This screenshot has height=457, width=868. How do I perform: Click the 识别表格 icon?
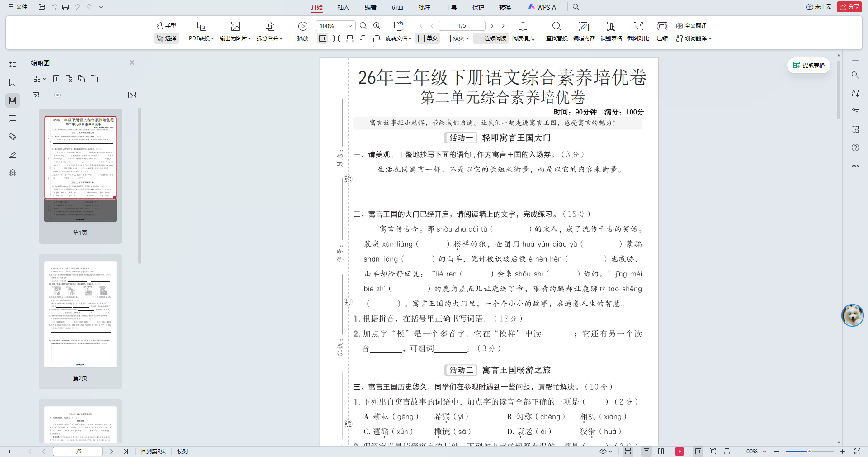611,32
